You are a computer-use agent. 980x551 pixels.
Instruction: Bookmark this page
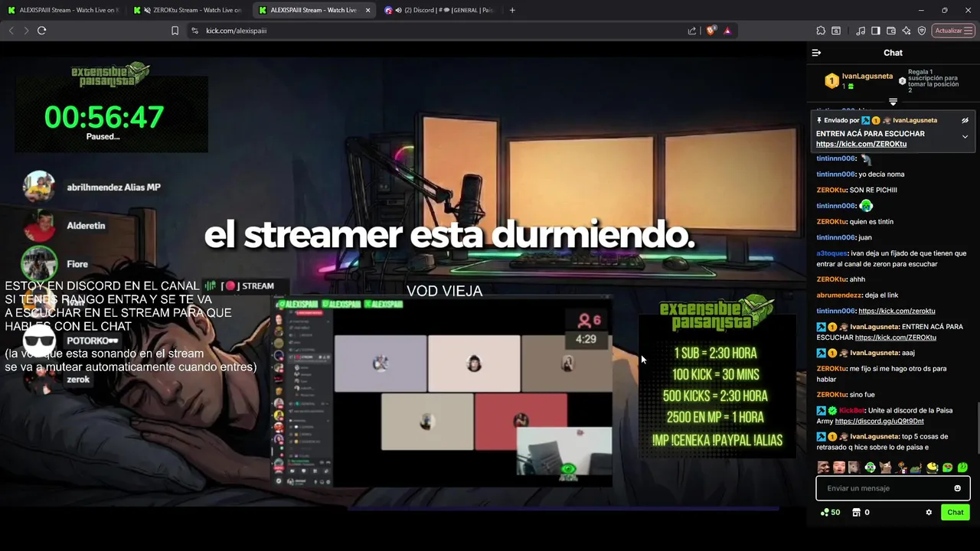pyautogui.click(x=175, y=31)
